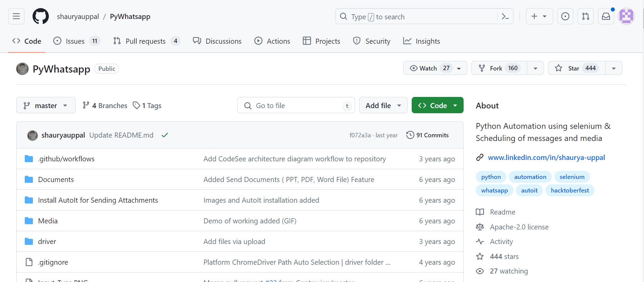The width and height of the screenshot is (644, 282).
Task: Click the Go to file search field
Action: point(296,105)
